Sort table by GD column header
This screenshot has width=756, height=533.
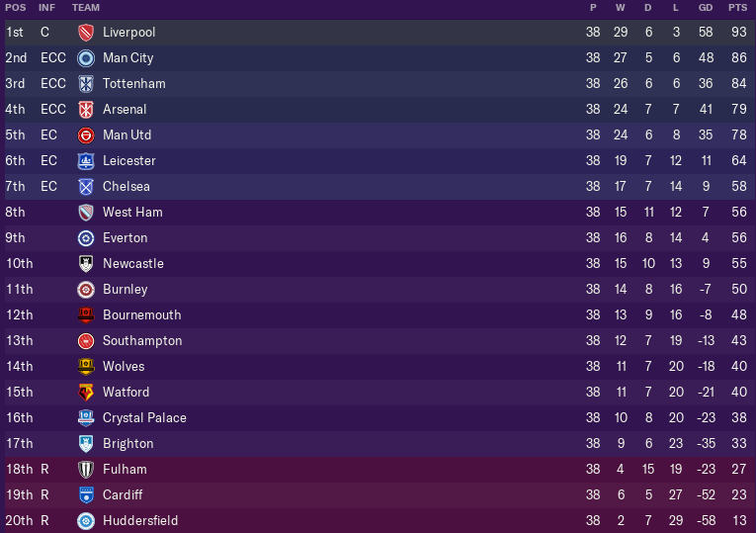[706, 8]
